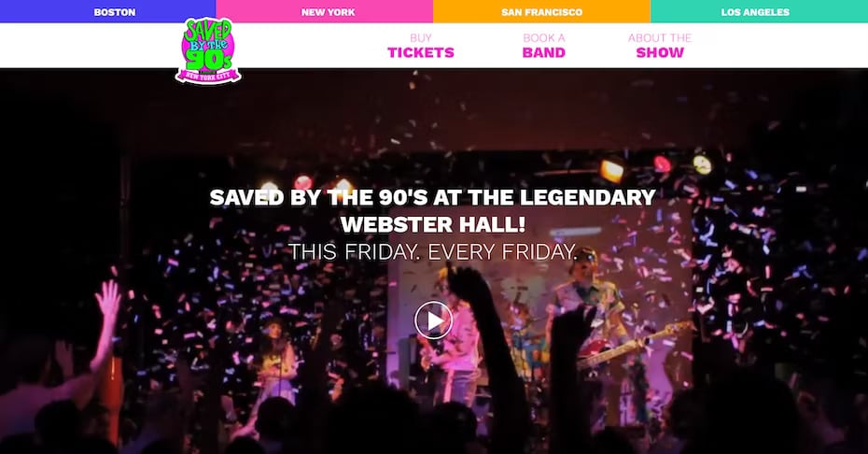This screenshot has height=454, width=868.
Task: Click the yellow stage light at right
Action: pyautogui.click(x=703, y=164)
